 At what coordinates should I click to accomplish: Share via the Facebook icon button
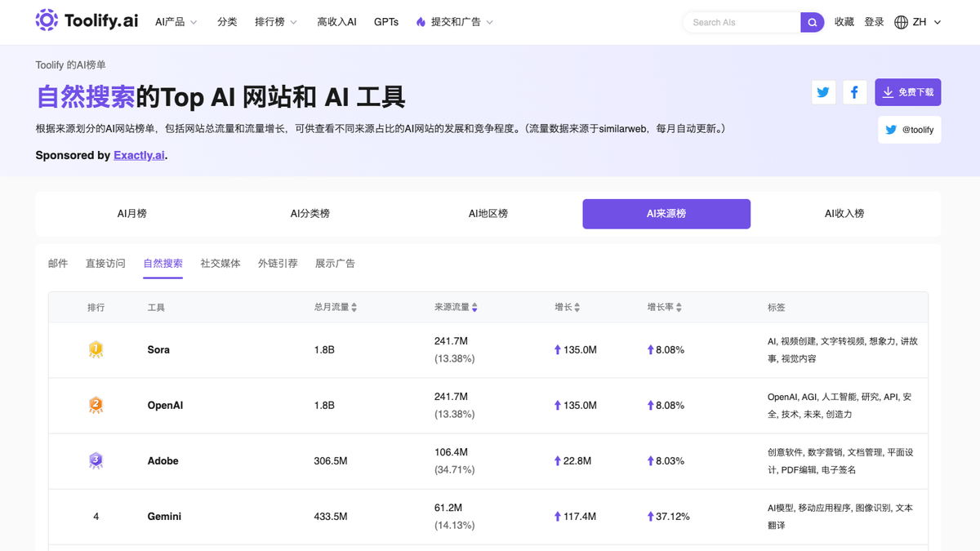[854, 92]
